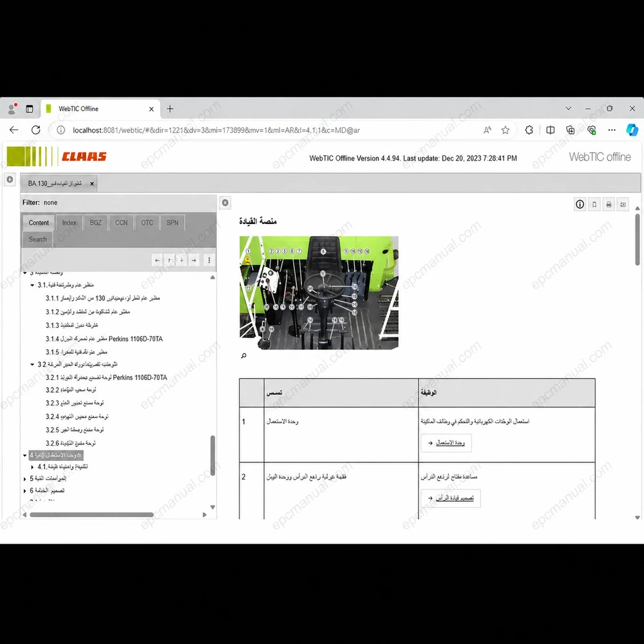Open tree item 3.1.2
The height and width of the screenshot is (644, 644).
pyautogui.click(x=88, y=312)
